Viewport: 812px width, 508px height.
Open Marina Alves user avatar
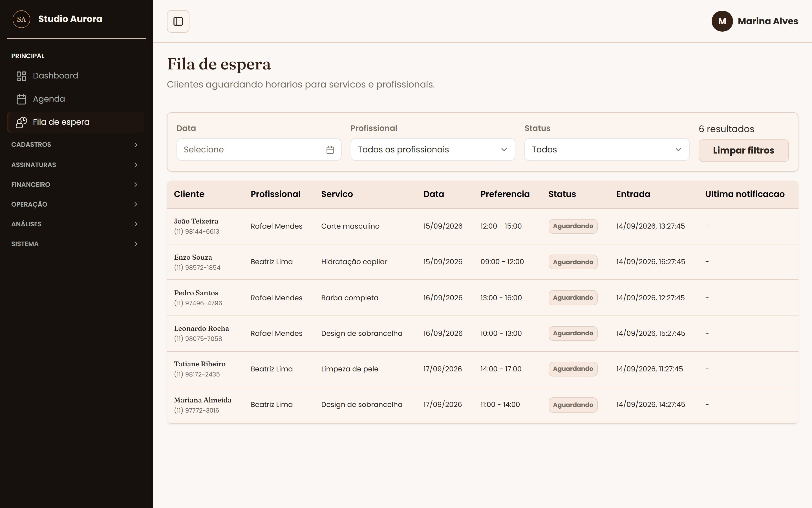point(722,21)
